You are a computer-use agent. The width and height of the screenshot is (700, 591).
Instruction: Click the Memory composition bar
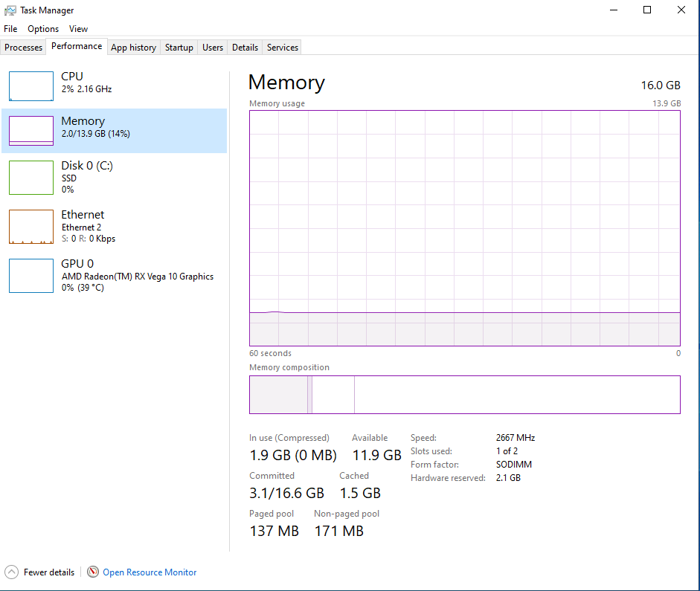[x=465, y=395]
